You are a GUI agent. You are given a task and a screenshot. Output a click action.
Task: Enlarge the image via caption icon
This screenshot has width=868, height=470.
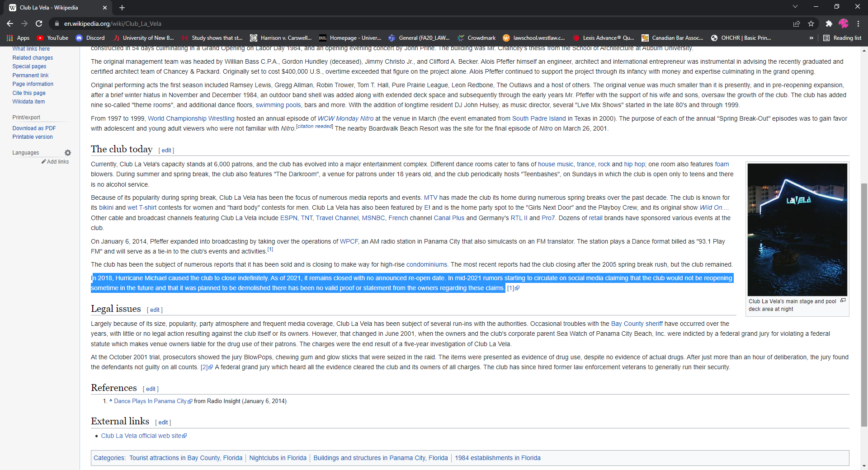pyautogui.click(x=843, y=301)
